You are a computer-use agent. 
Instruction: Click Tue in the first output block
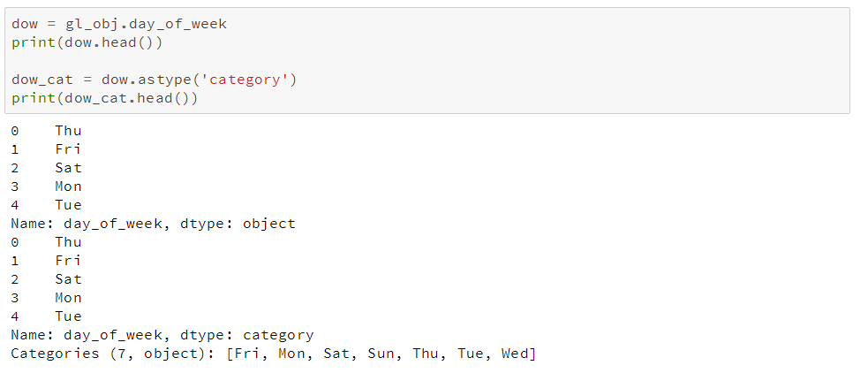click(x=68, y=205)
